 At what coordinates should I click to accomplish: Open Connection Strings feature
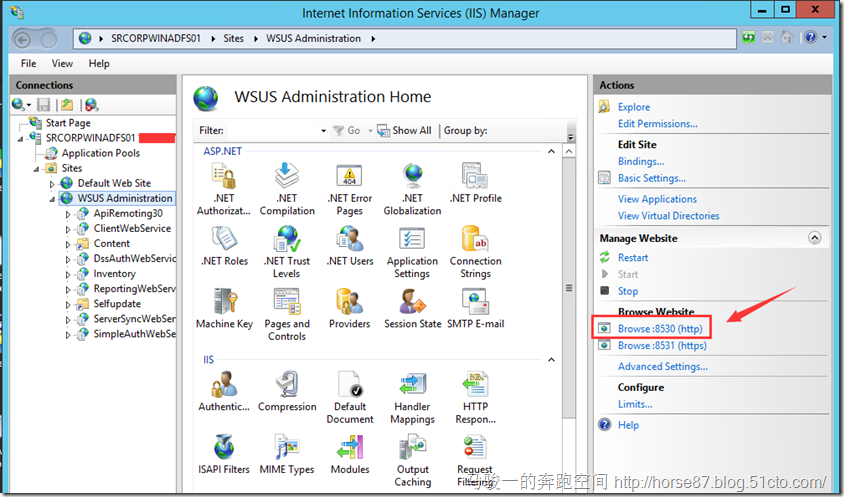coord(476,252)
